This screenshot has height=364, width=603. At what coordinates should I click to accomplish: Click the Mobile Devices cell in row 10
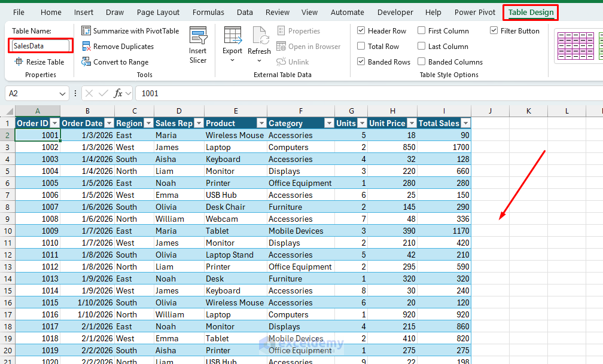[301, 231]
